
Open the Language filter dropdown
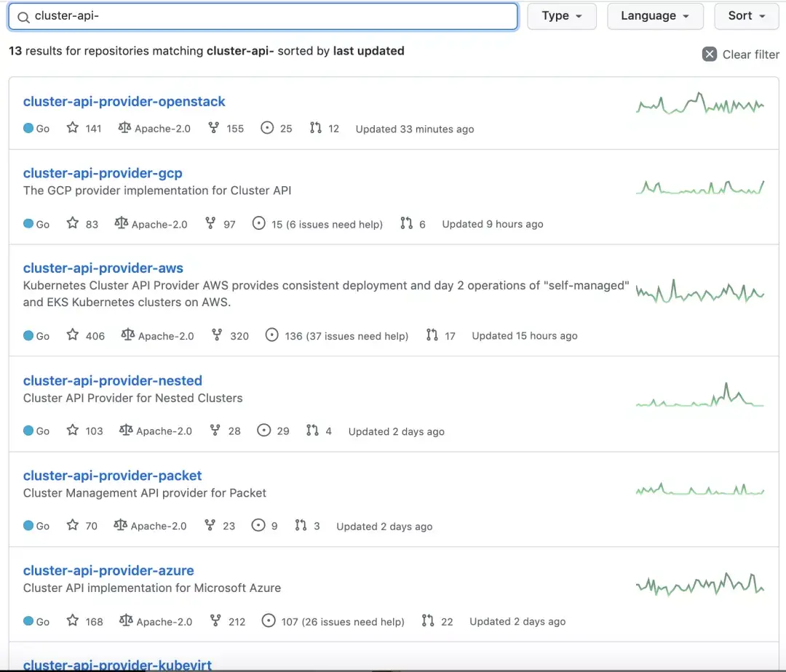(x=654, y=15)
